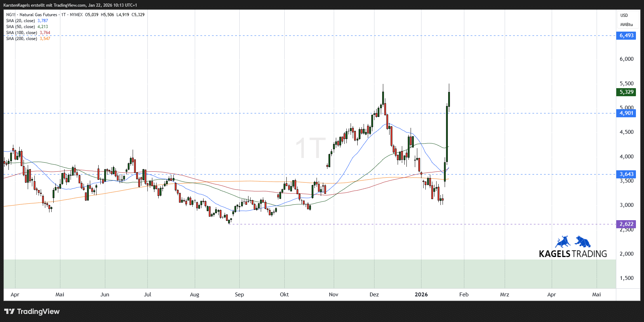644x322 pixels.
Task: Click the KAGELS TRADING logo text
Action: 573,254
